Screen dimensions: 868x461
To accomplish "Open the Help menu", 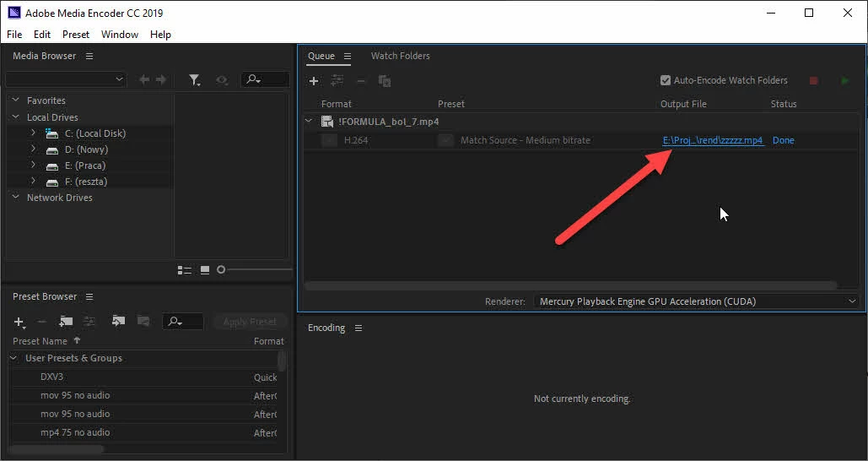I will click(x=160, y=35).
